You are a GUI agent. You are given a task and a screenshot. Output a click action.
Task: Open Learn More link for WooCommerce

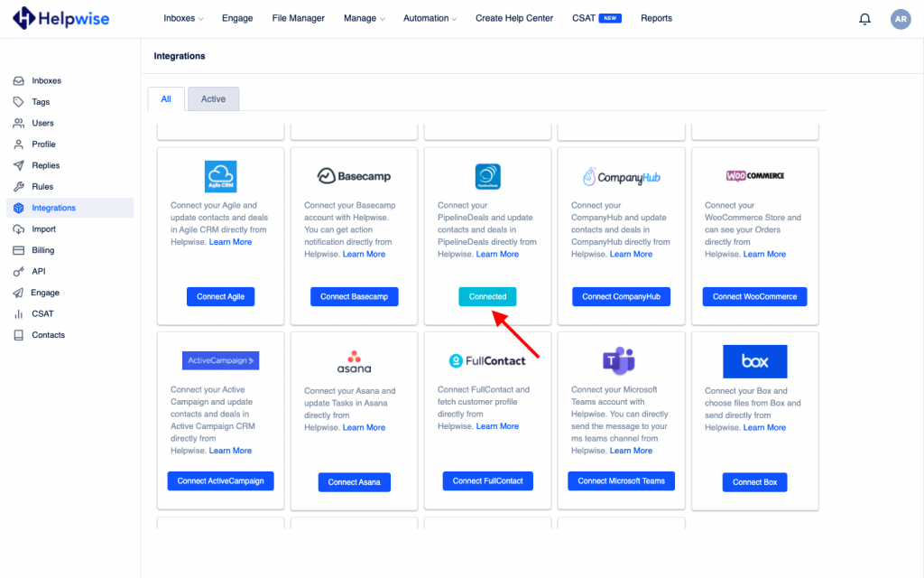[x=764, y=254]
